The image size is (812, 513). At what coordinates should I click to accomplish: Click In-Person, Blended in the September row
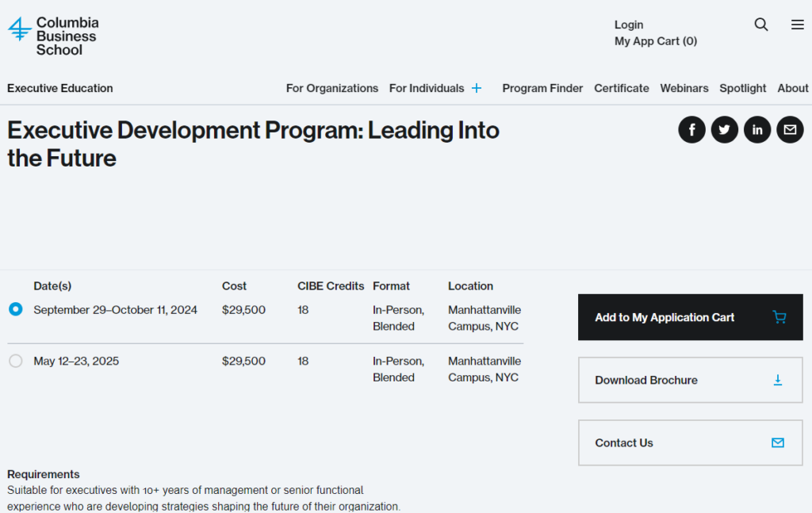tap(398, 318)
